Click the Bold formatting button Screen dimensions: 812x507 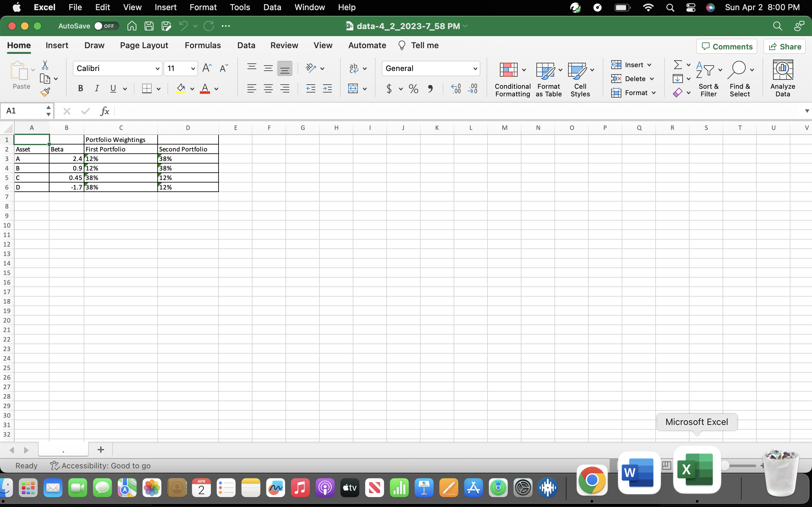(81, 89)
